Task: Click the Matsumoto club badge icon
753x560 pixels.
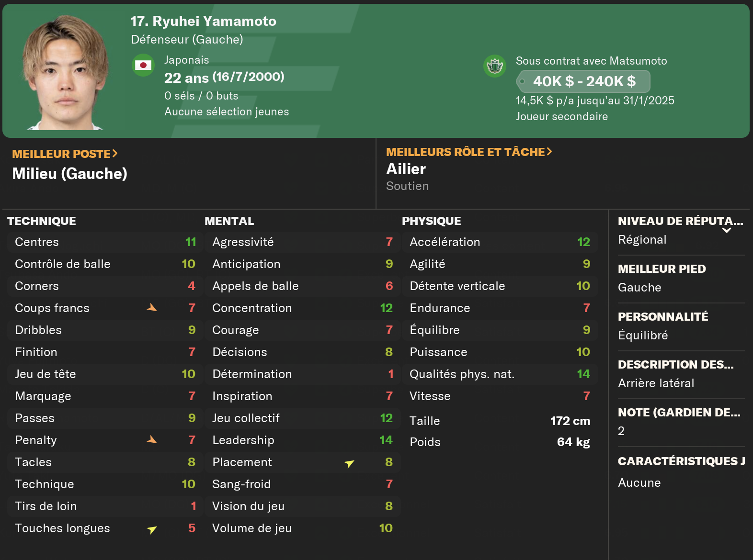Action: (495, 66)
